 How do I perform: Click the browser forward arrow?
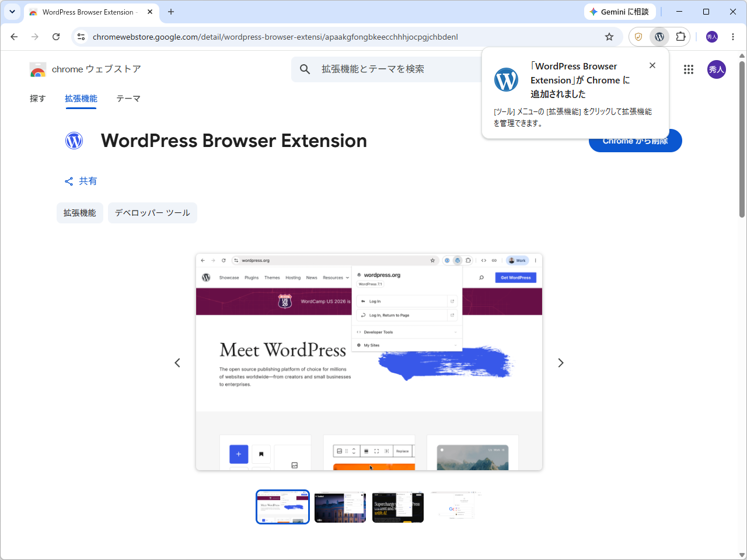(x=35, y=37)
